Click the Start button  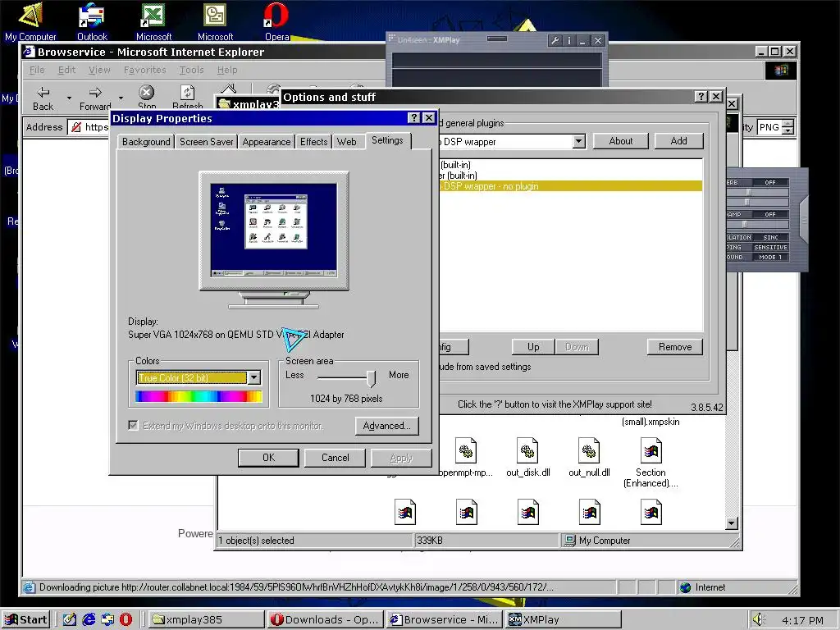point(26,620)
